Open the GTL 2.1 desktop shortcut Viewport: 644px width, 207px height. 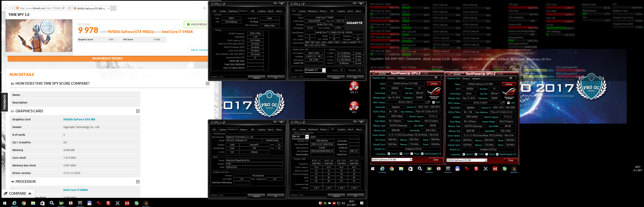(x=354, y=88)
